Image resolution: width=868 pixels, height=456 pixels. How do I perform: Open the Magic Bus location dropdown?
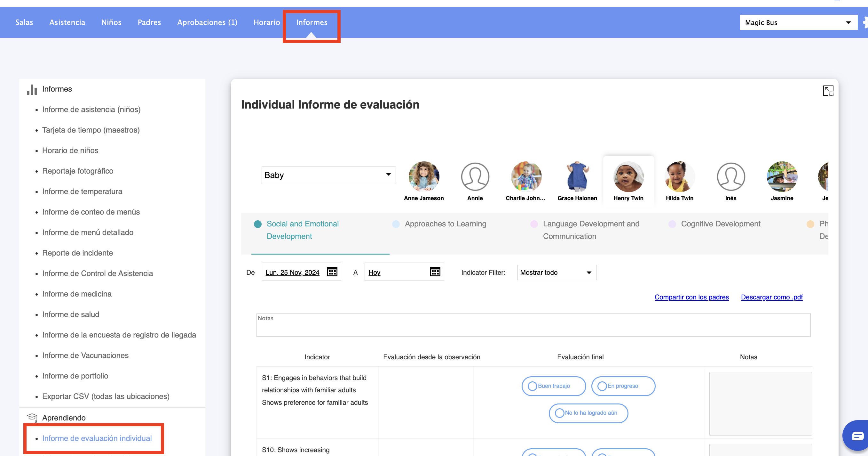coord(798,23)
